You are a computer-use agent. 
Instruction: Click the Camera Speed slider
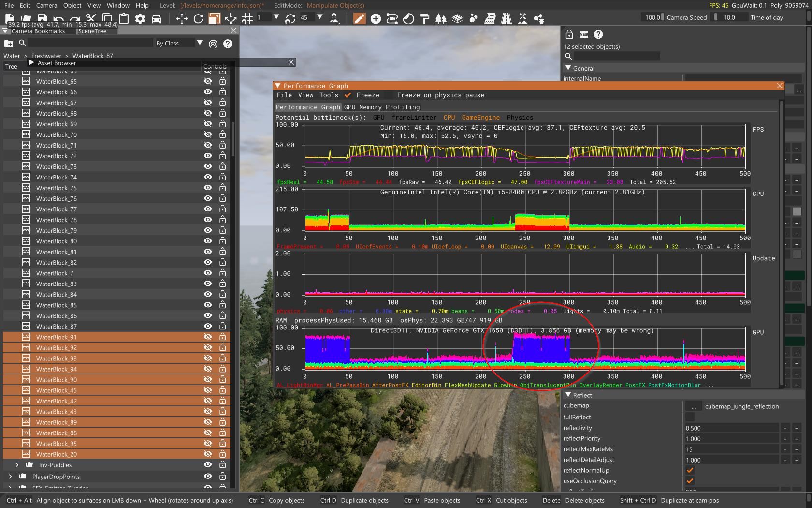pyautogui.click(x=652, y=17)
